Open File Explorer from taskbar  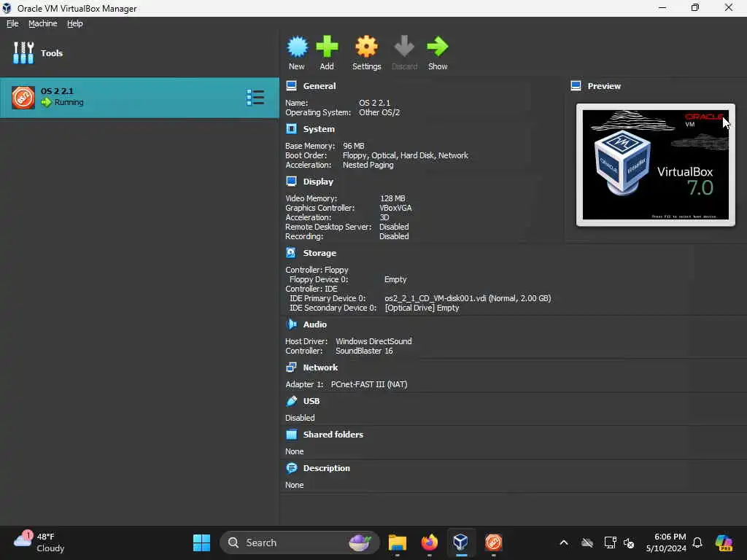398,542
